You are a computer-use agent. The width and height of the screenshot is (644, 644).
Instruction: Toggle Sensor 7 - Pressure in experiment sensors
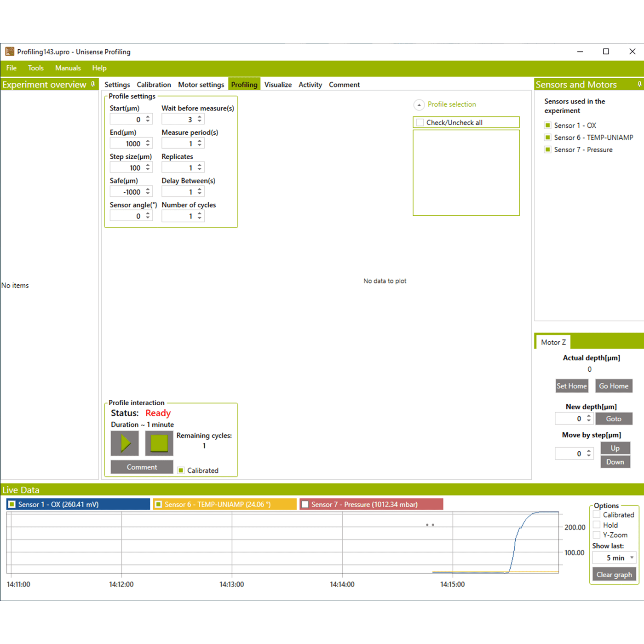(x=548, y=149)
